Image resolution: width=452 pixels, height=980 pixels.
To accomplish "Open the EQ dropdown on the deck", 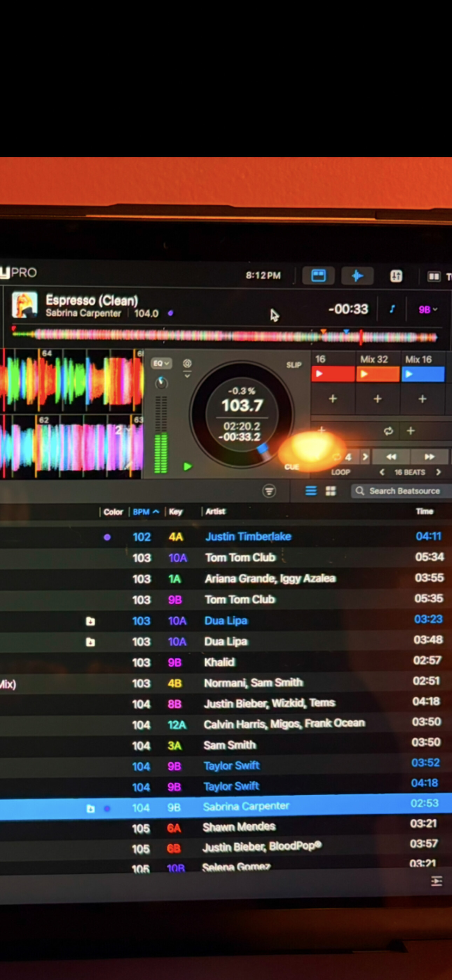I will pyautogui.click(x=161, y=363).
